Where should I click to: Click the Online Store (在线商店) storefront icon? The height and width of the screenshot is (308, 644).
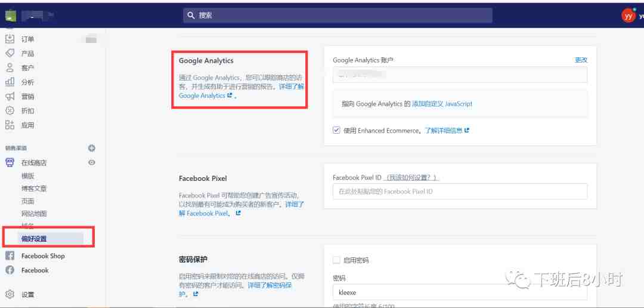[x=10, y=162]
